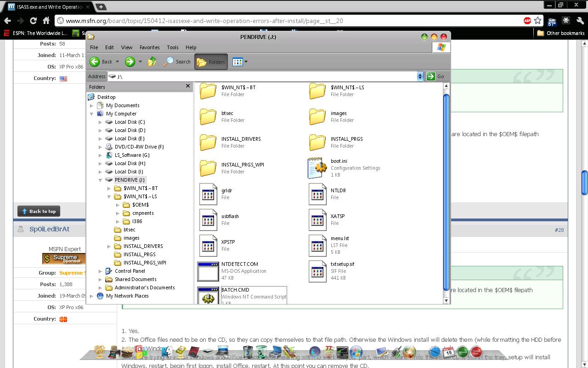
Task: Collapse My Computer in the folder tree
Action: (91, 114)
